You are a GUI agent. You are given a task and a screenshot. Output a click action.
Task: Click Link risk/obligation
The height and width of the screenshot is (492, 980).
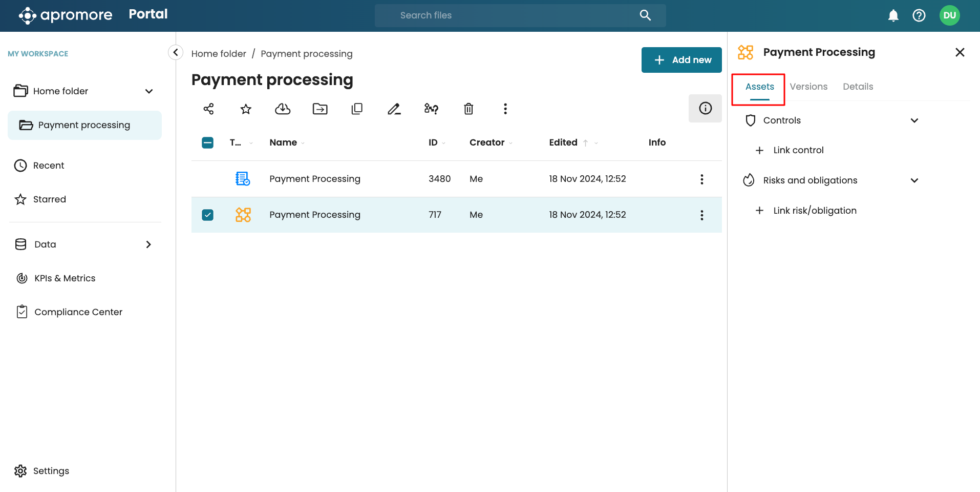(814, 211)
